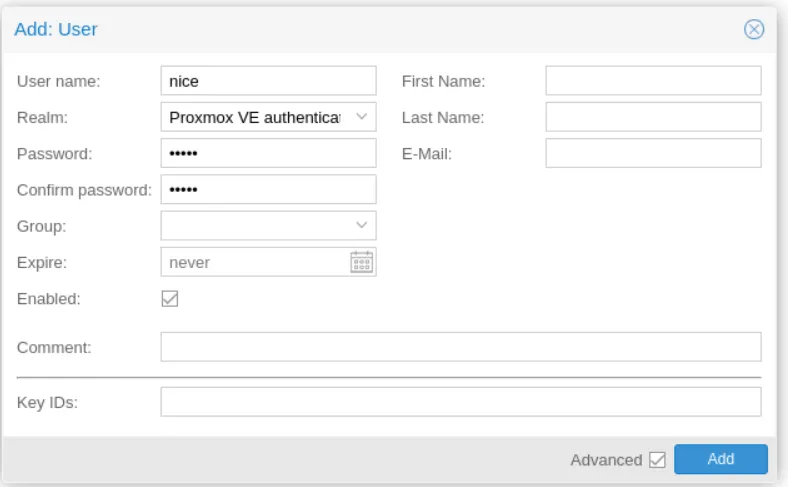Click the Add: User title bar text
Screen dimensions: 788x487
[56, 29]
